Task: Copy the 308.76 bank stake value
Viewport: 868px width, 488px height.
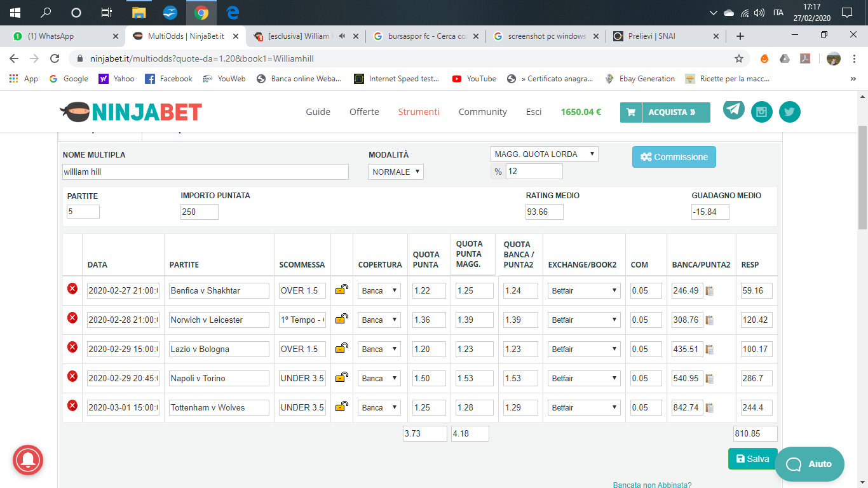Action: [710, 320]
